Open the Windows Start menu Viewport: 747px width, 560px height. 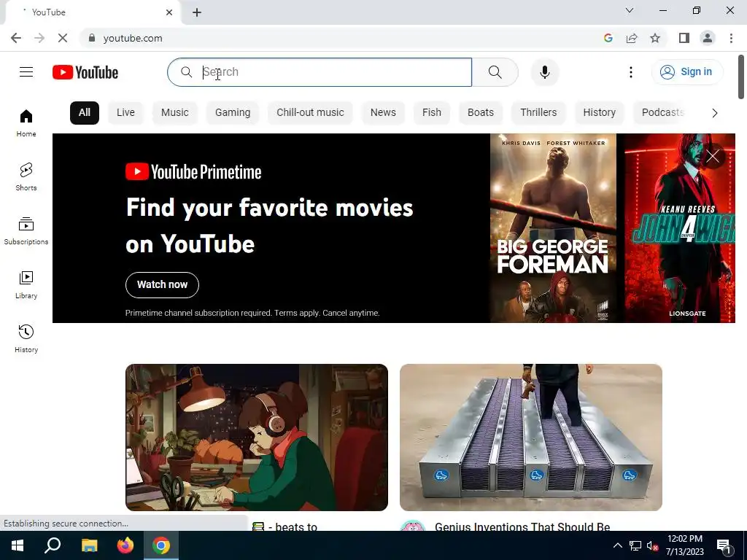tap(18, 545)
